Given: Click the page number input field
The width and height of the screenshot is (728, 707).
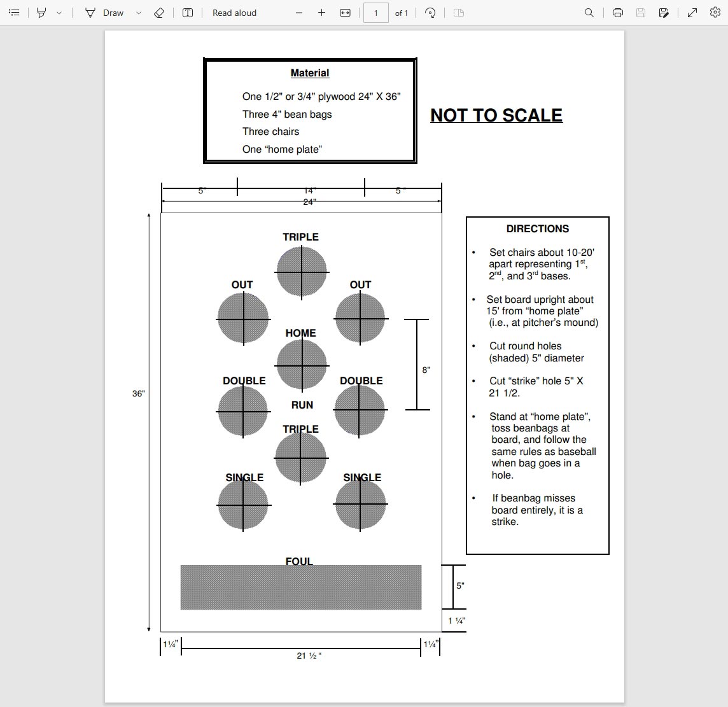Looking at the screenshot, I should pos(375,13).
